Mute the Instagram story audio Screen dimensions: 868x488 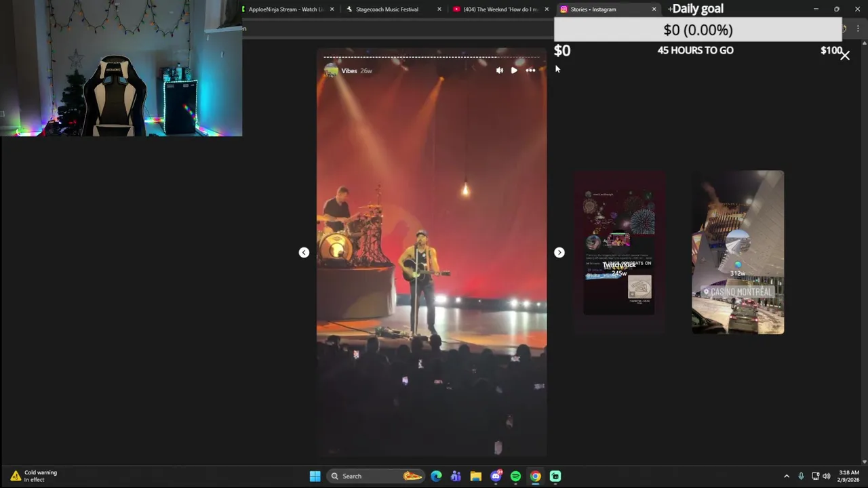[500, 70]
